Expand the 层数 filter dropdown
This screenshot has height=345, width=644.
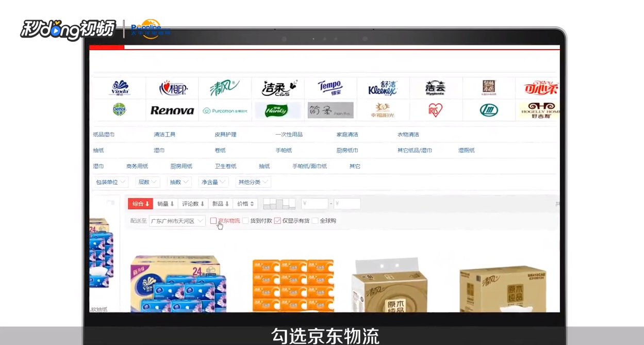(x=147, y=182)
